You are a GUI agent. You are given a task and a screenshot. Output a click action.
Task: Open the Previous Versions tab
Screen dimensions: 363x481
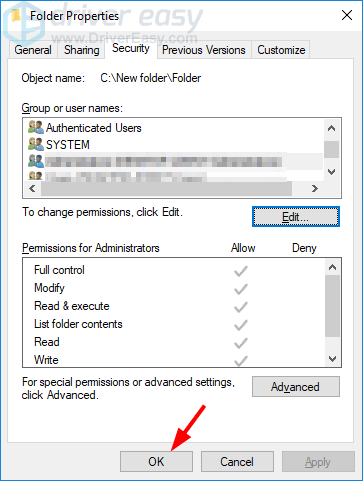pos(204,50)
